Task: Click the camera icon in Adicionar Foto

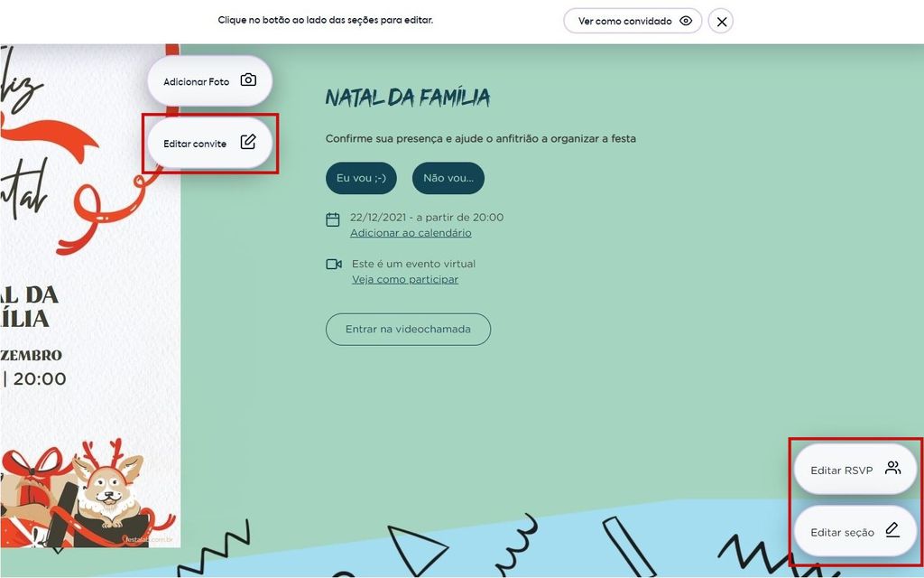Action: click(248, 80)
